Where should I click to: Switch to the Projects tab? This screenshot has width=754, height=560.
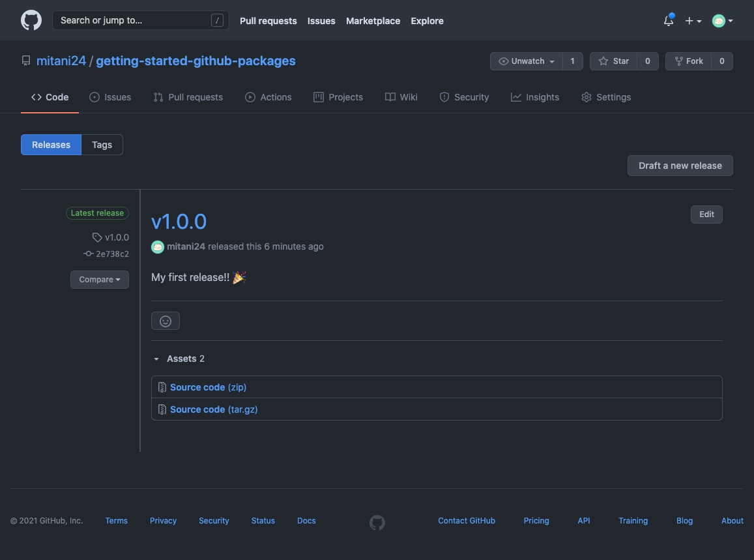(338, 97)
